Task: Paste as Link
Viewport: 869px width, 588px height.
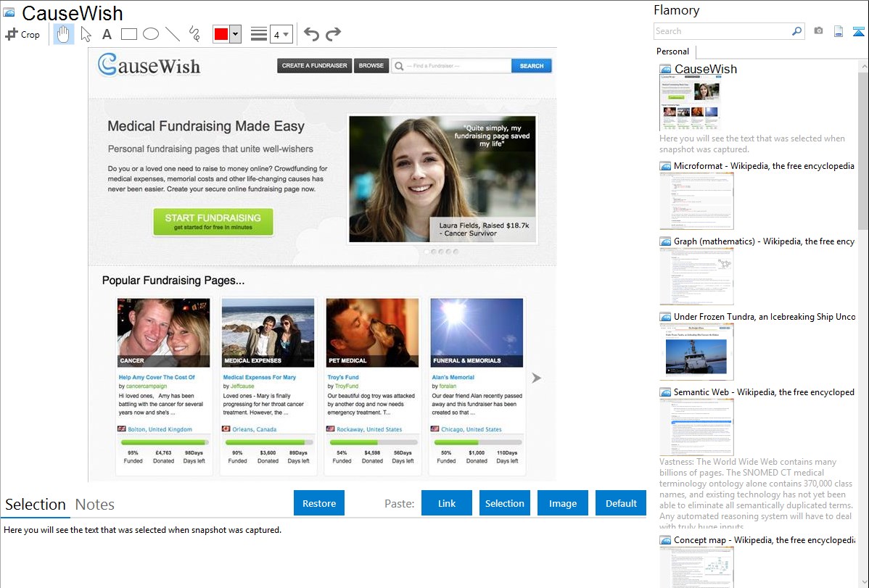Action: 447,503
